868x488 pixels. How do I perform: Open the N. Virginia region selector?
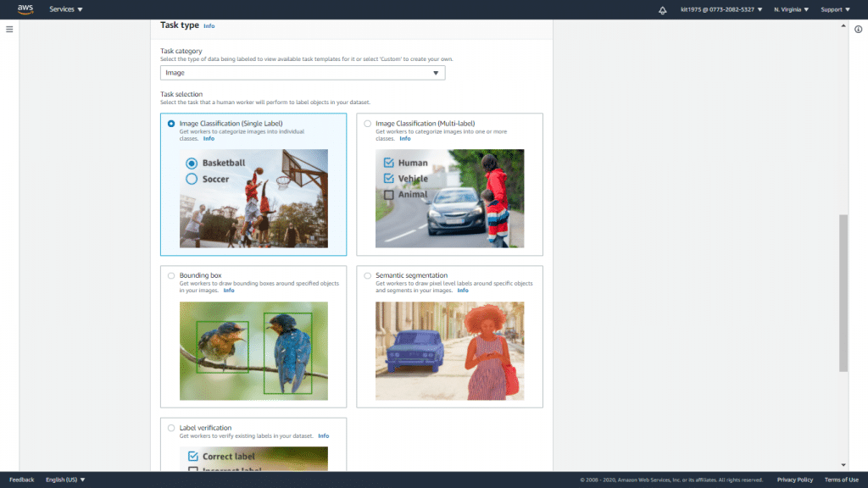pyautogui.click(x=791, y=9)
